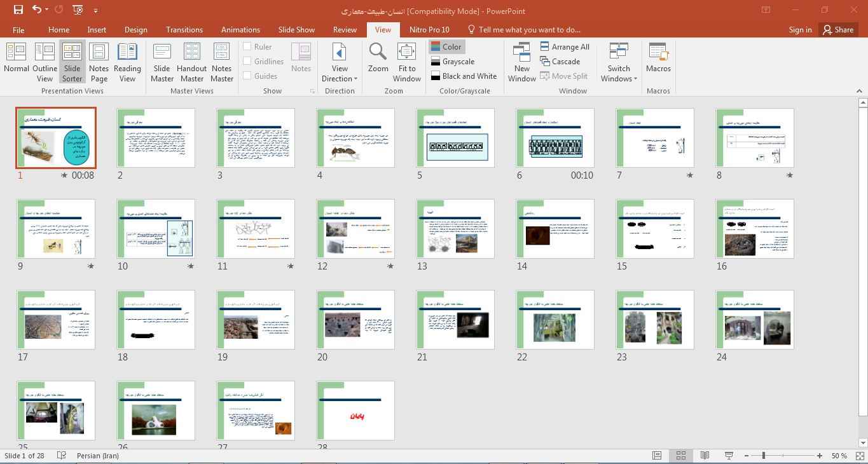Enable the Gridlines checkbox

pos(247,61)
